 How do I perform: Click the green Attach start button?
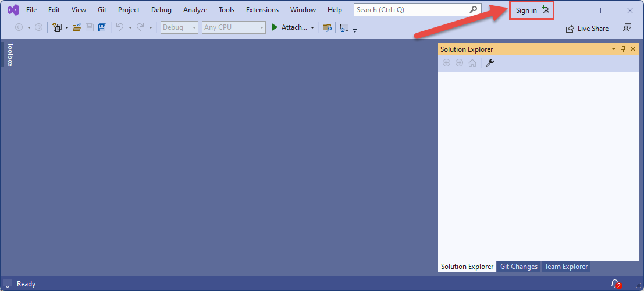289,27
